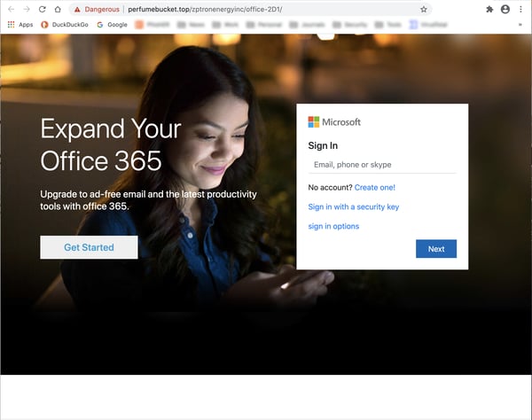
Task: Expand the hidden bookmarks overflow chevron
Action: coord(520,25)
